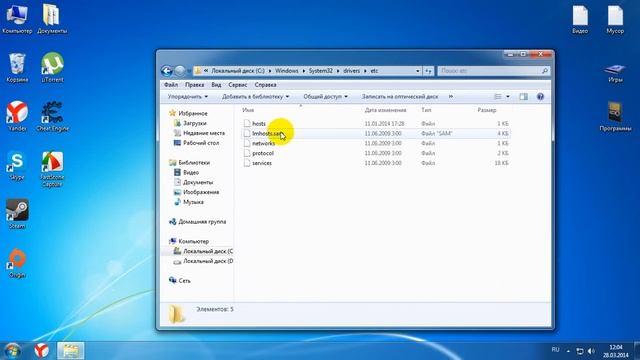Click the Explorer Back navigation button
640x360 pixels.
(167, 71)
